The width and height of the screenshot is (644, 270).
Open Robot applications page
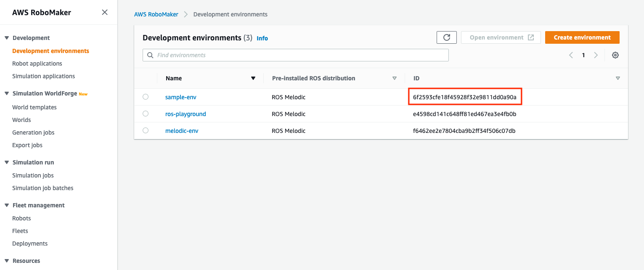coord(37,64)
